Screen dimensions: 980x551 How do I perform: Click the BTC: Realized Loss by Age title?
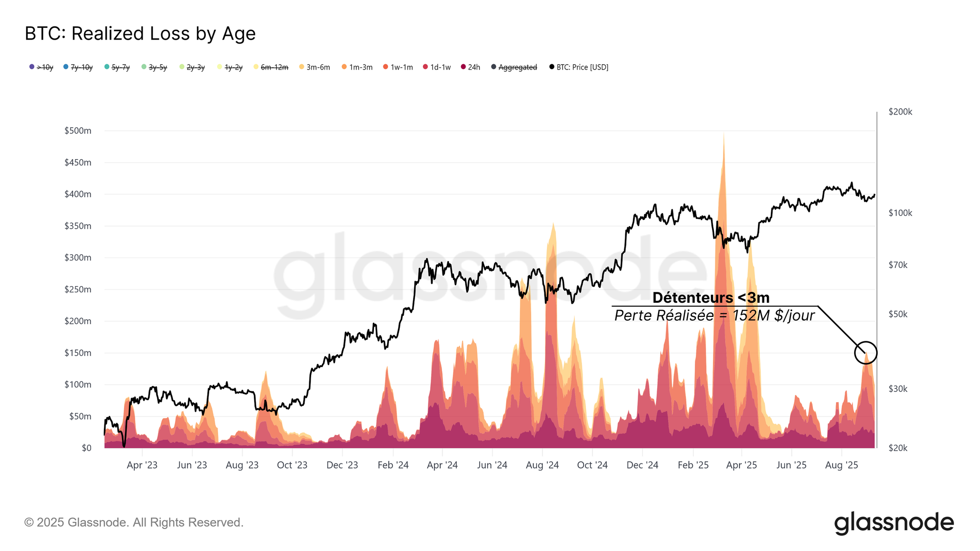click(140, 33)
